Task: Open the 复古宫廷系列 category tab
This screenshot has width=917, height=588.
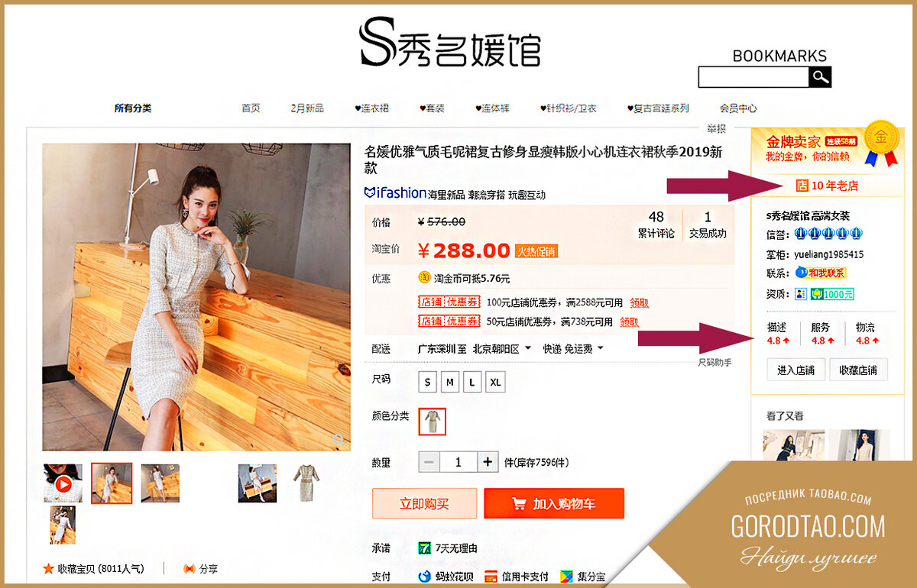Action: [658, 108]
